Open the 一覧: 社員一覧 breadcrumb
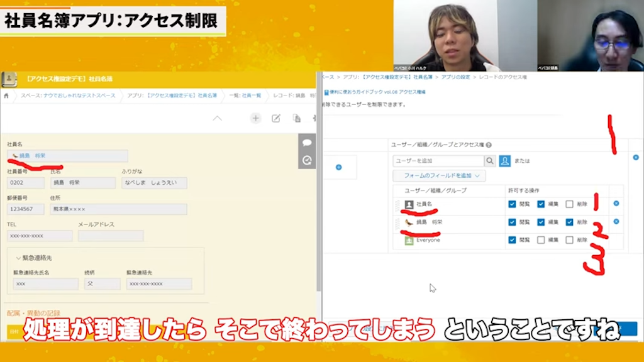 [x=245, y=96]
